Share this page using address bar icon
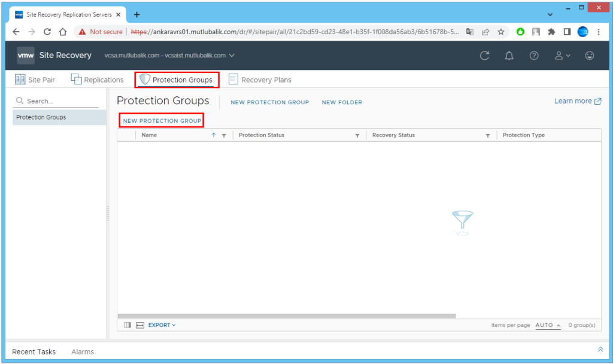Image resolution: width=613 pixels, height=364 pixels. coord(485,32)
